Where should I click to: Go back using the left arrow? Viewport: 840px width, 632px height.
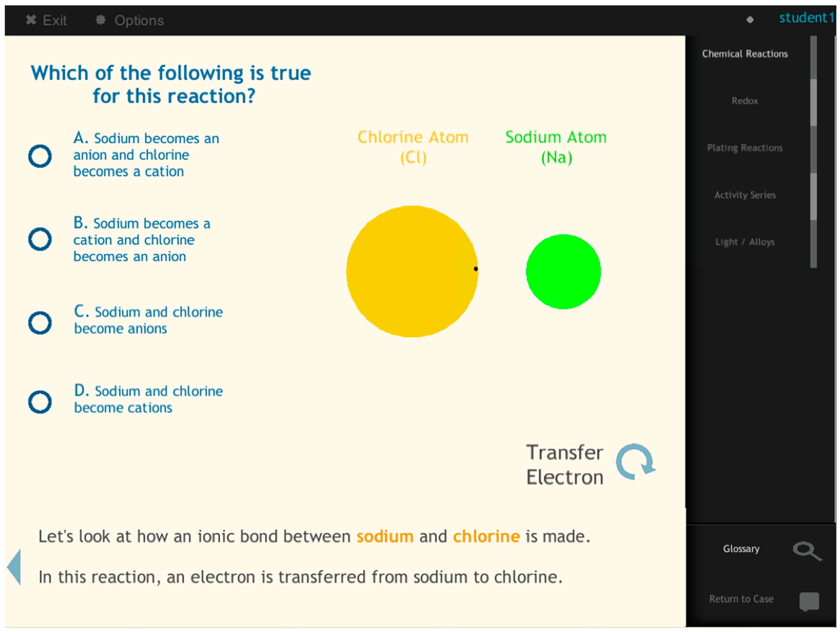pyautogui.click(x=14, y=566)
